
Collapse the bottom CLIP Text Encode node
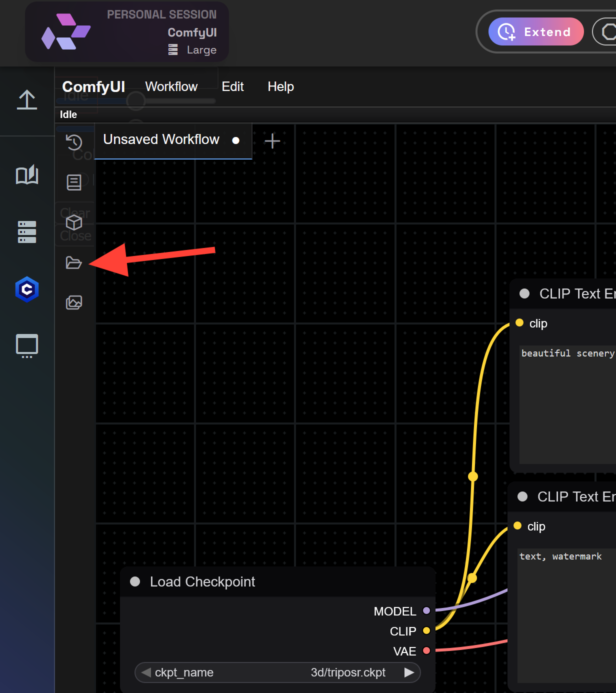(x=522, y=497)
